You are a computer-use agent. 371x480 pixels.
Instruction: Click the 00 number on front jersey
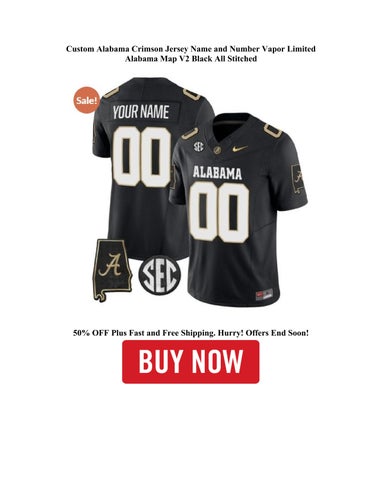point(219,212)
